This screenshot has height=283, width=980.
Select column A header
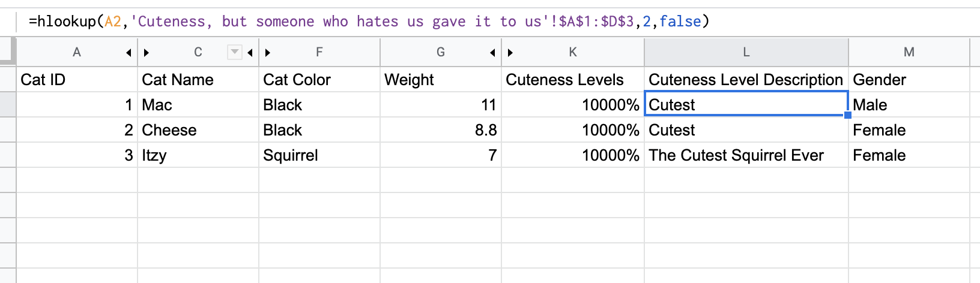click(x=77, y=52)
